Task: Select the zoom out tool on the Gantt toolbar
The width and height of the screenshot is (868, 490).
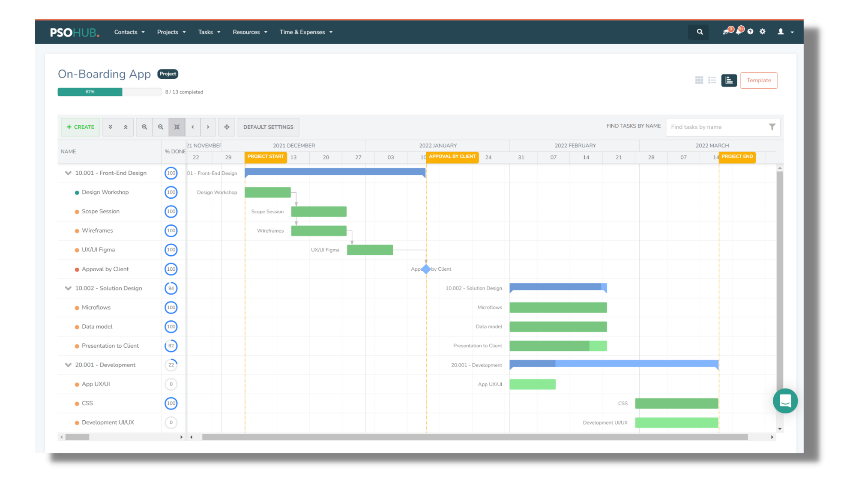Action: pyautogui.click(x=161, y=127)
